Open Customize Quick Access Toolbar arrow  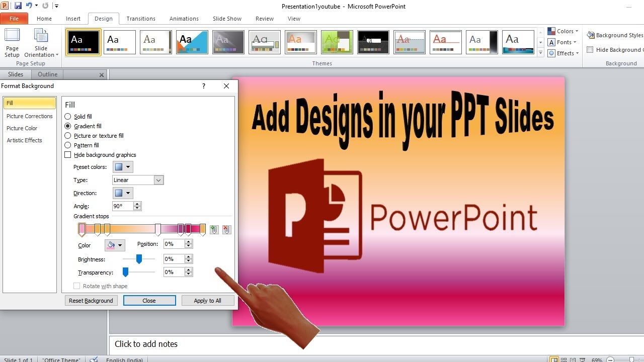click(56, 6)
